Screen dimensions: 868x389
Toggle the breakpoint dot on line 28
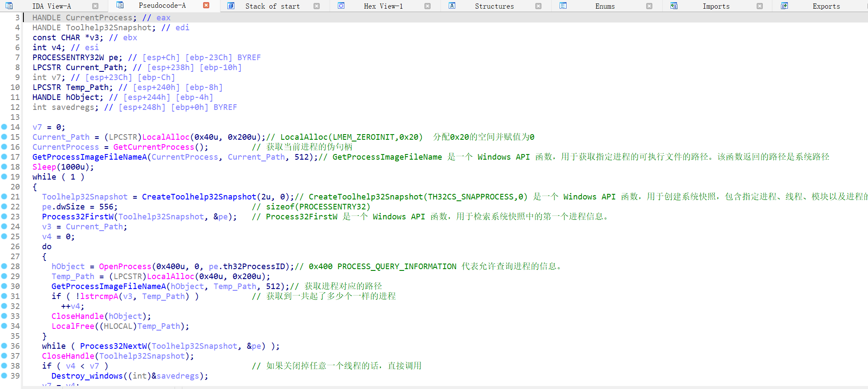click(x=4, y=266)
